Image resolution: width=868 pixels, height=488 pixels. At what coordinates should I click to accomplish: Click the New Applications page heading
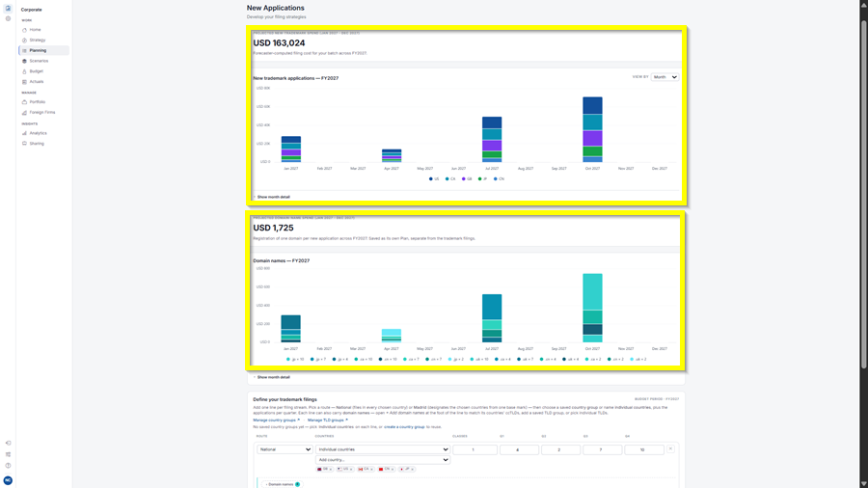point(276,8)
